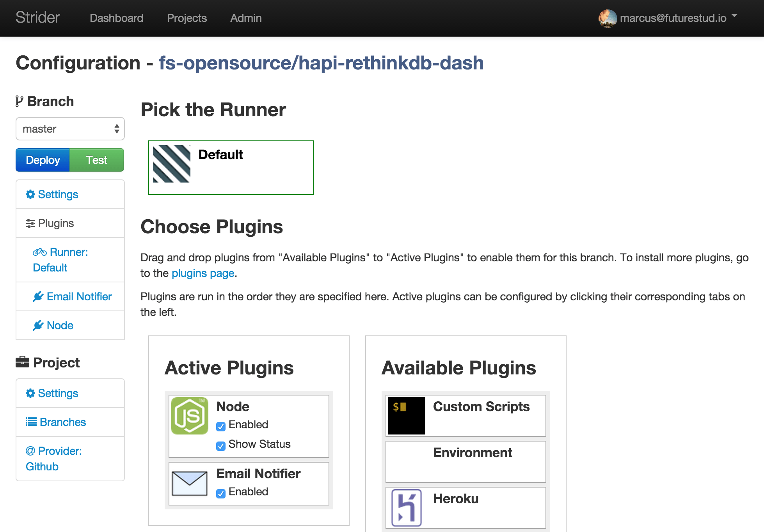Click the Custom Scripts terminal icon
Viewport: 764px width, 532px height.
(407, 416)
